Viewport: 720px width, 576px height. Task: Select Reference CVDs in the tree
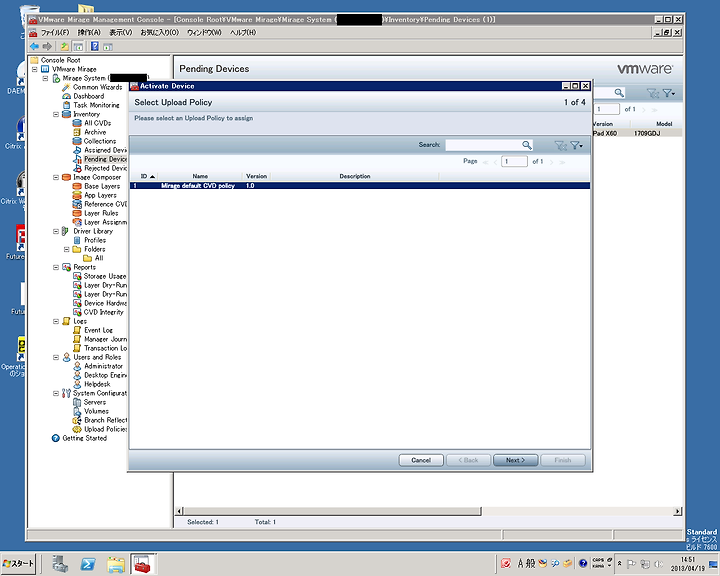(105, 204)
